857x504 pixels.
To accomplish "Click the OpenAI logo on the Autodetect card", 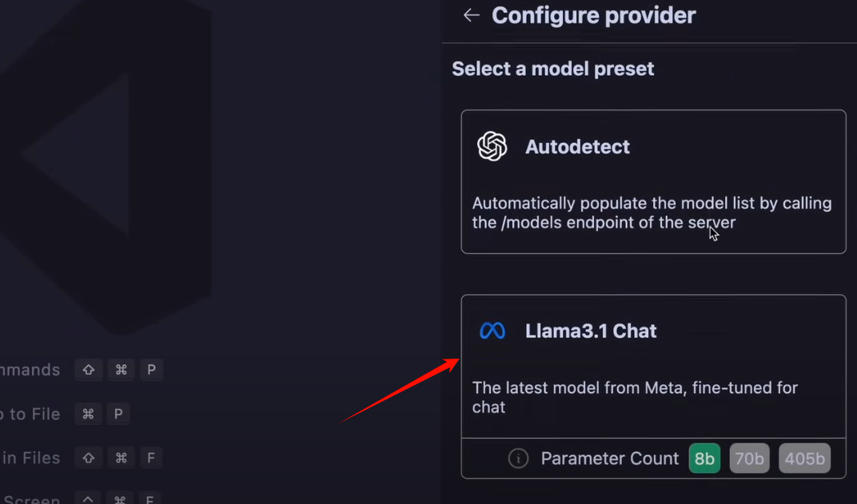I will (x=492, y=146).
